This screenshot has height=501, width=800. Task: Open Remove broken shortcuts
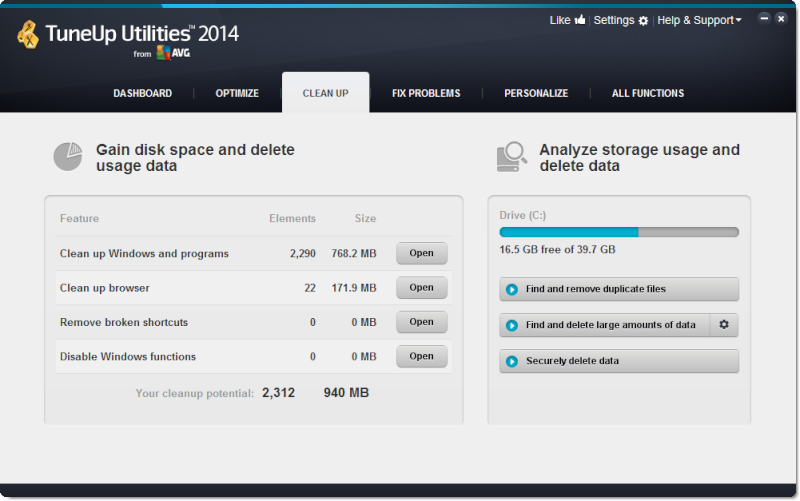point(421,322)
